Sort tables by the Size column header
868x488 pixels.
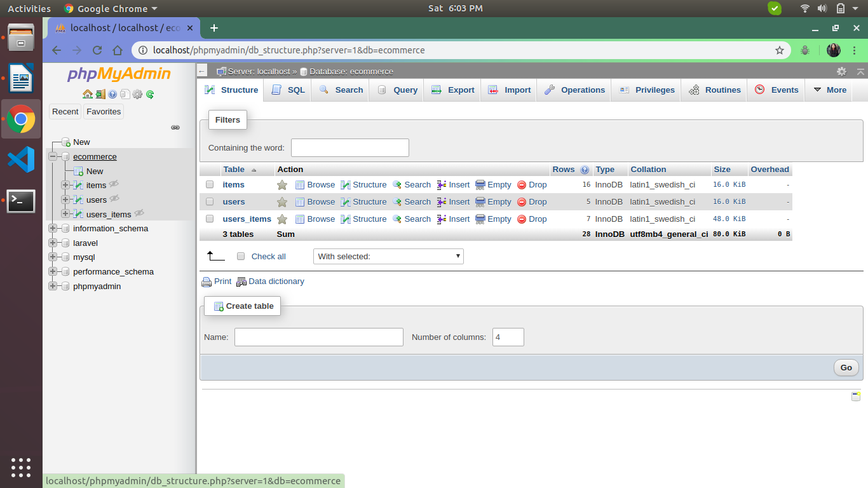tap(722, 170)
